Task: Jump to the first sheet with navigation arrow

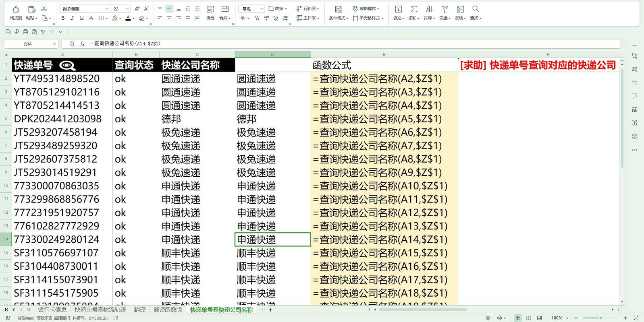Action: 6,310
